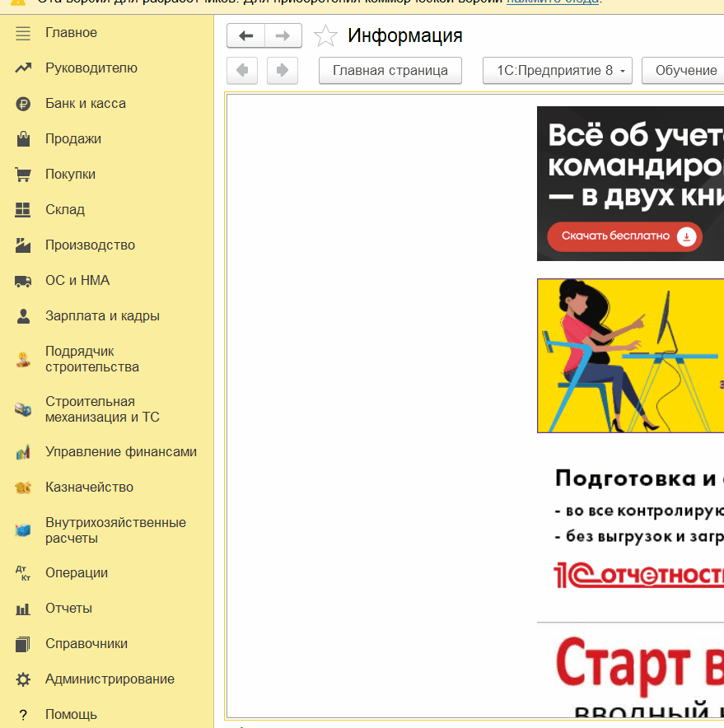Image resolution: width=724 pixels, height=728 pixels.
Task: Open the Операции menu section
Action: [x=76, y=573]
